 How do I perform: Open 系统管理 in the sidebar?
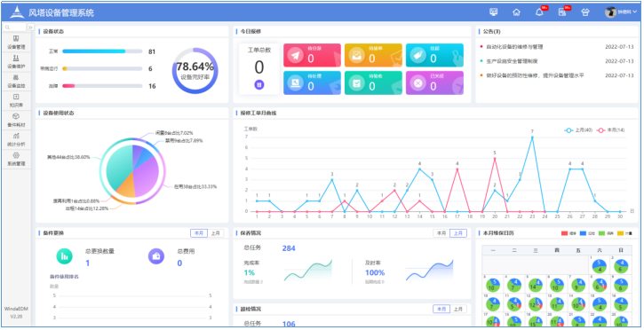click(x=16, y=159)
